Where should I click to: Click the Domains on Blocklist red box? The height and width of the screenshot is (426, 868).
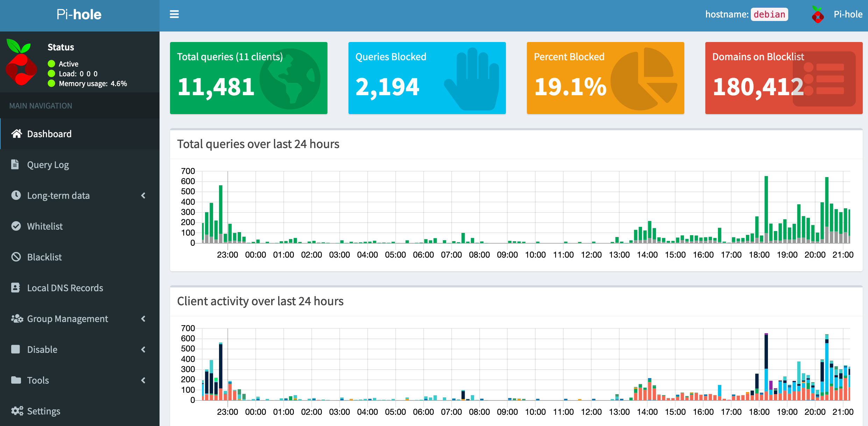point(784,78)
